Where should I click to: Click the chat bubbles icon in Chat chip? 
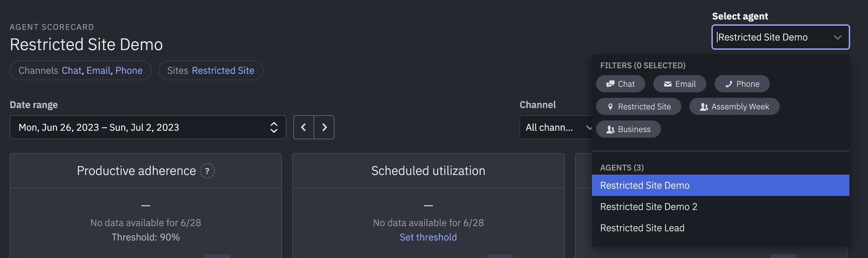point(610,84)
